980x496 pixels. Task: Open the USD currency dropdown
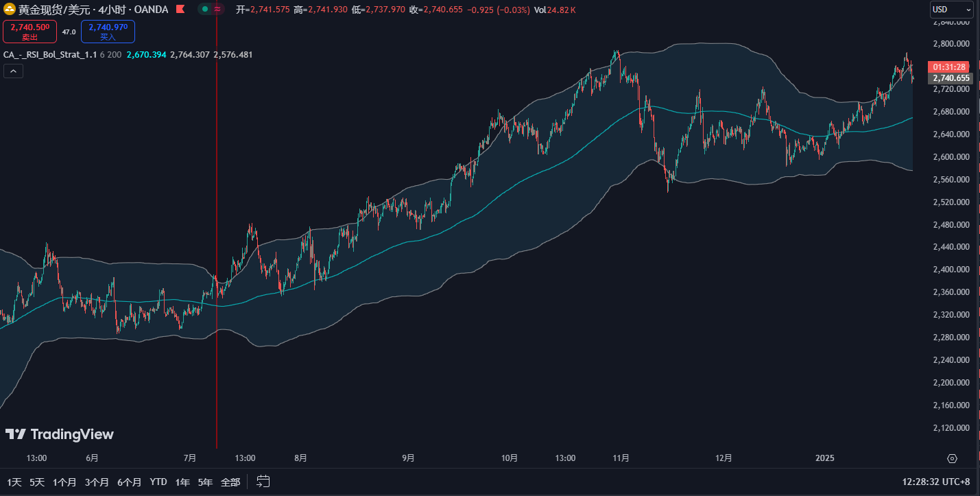(951, 10)
